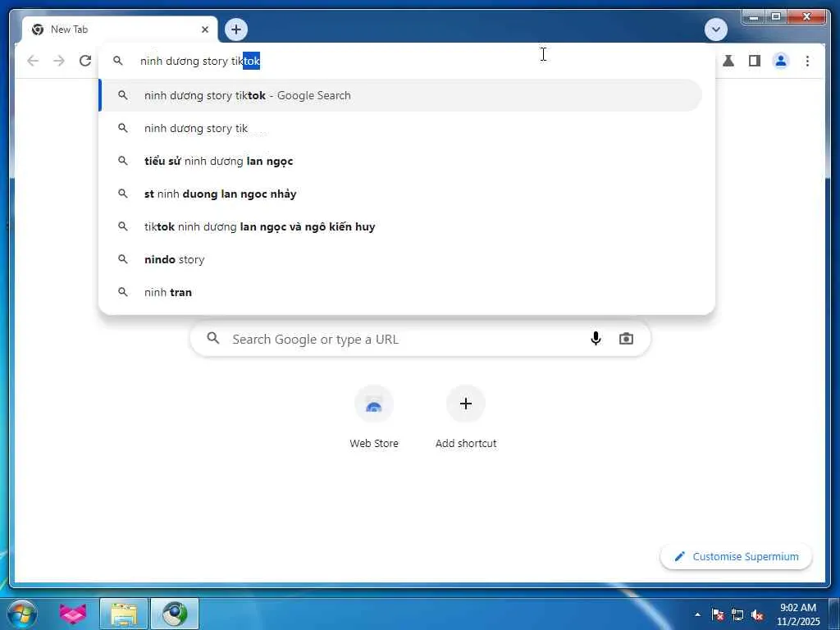Screen dimensions: 840x630
Task: Choose suggestion nindo story
Action: [x=401, y=259]
